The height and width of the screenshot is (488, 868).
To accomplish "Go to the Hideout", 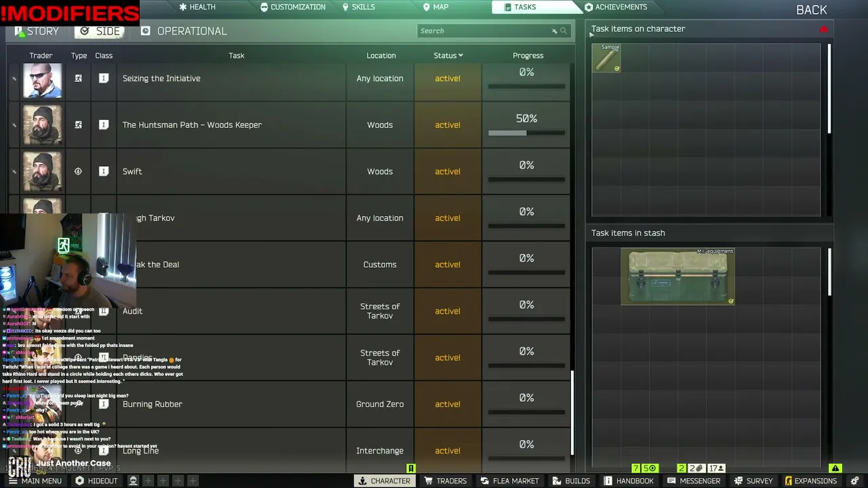I will pyautogui.click(x=96, y=481).
